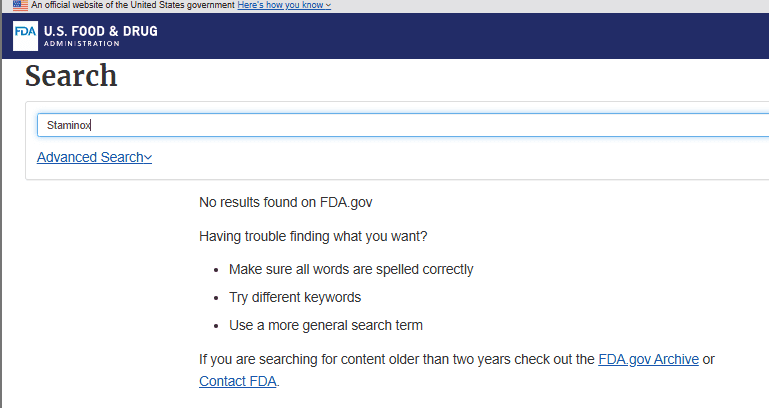Follow the Contact FDA link
This screenshot has height=408, width=769.
point(238,382)
